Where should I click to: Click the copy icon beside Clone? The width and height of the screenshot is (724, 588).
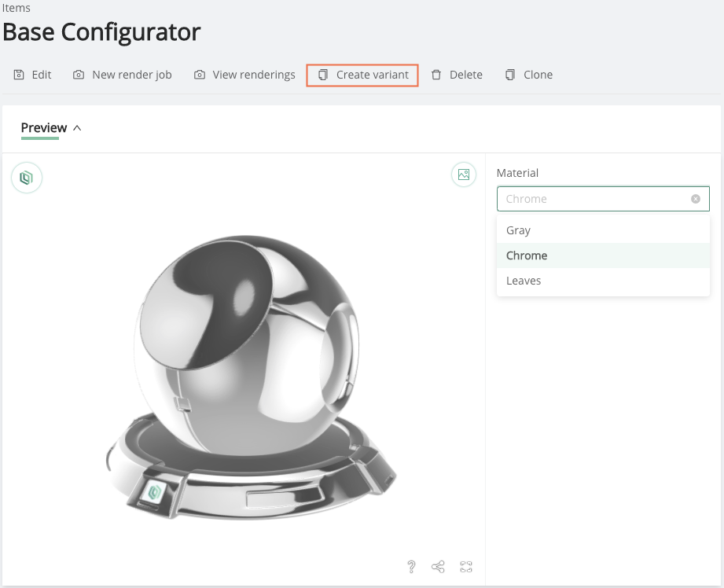[x=509, y=75]
